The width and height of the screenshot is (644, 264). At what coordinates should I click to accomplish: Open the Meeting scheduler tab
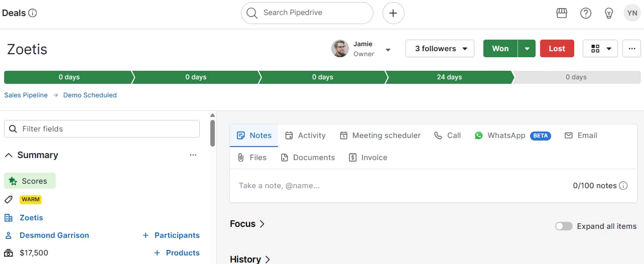pos(380,136)
